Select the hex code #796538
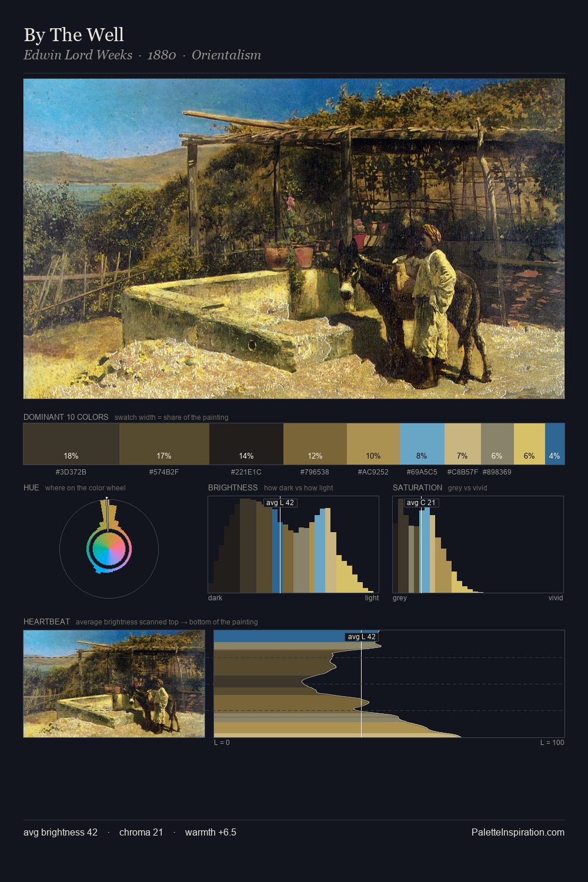The image size is (588, 882). click(x=315, y=472)
